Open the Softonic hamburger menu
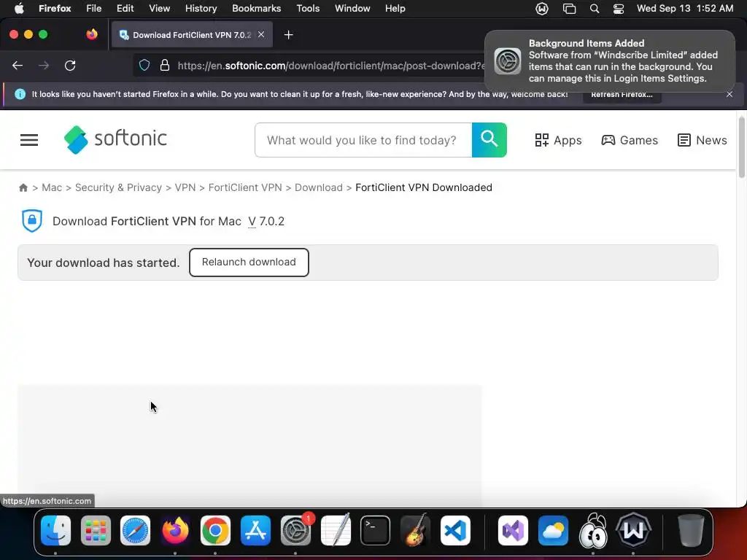747x560 pixels. click(x=29, y=140)
